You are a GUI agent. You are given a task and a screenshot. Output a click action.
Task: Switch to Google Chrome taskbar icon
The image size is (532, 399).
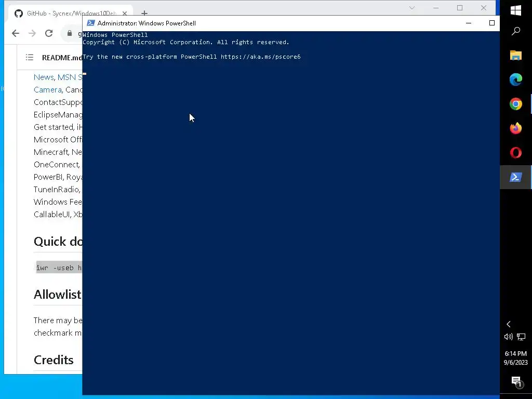516,104
